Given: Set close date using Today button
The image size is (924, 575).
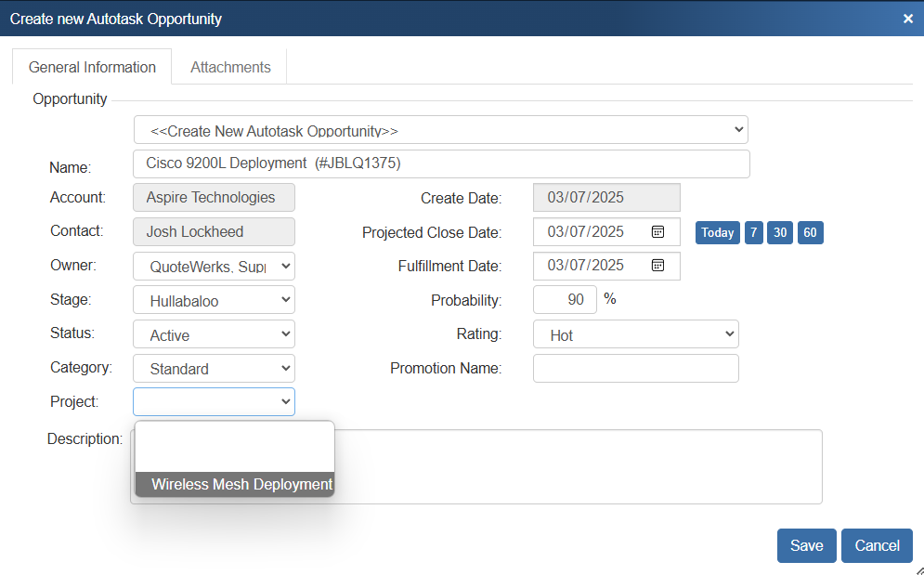Looking at the screenshot, I should tap(717, 232).
